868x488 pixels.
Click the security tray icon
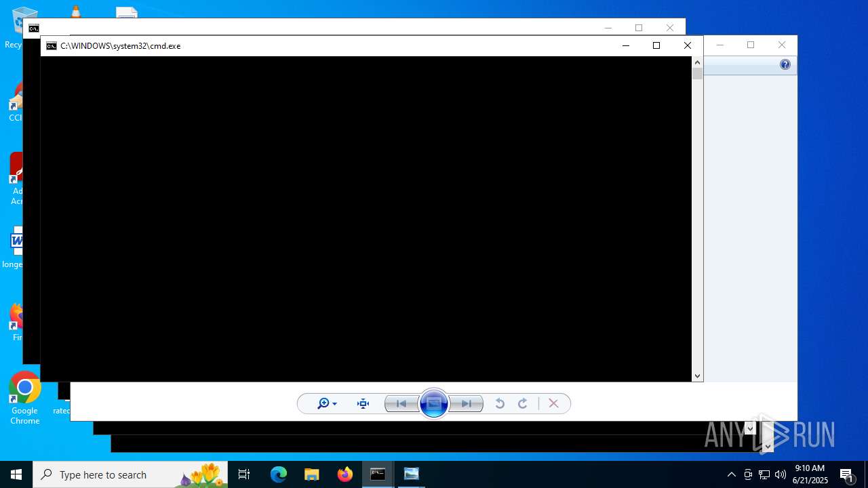(748, 474)
